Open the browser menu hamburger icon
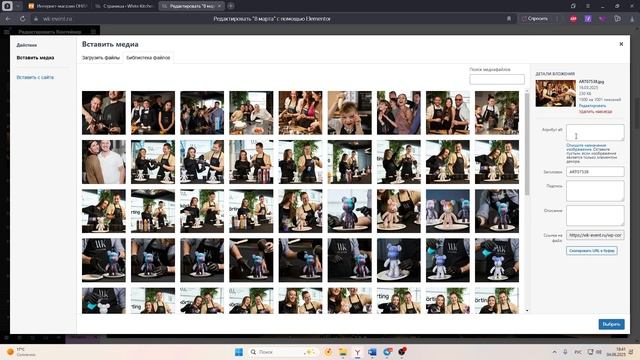Screen dimensions: 640x360 tap(588, 6)
